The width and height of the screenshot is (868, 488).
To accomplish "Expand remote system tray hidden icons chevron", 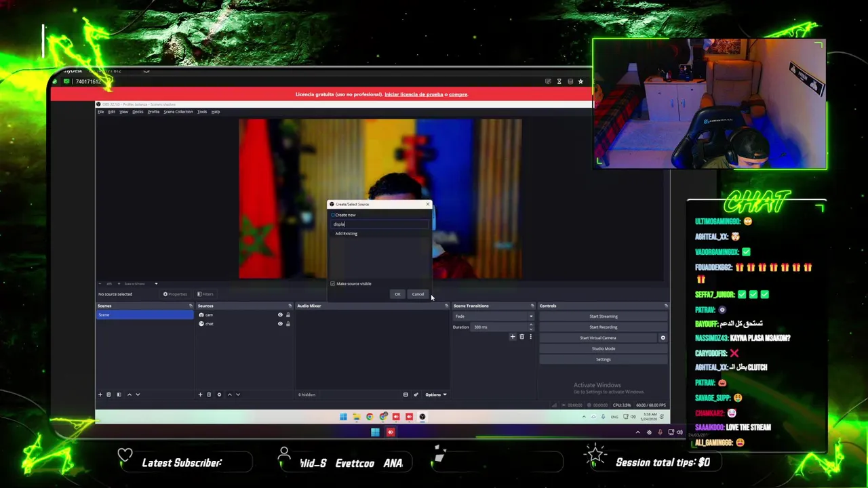I will tap(584, 417).
